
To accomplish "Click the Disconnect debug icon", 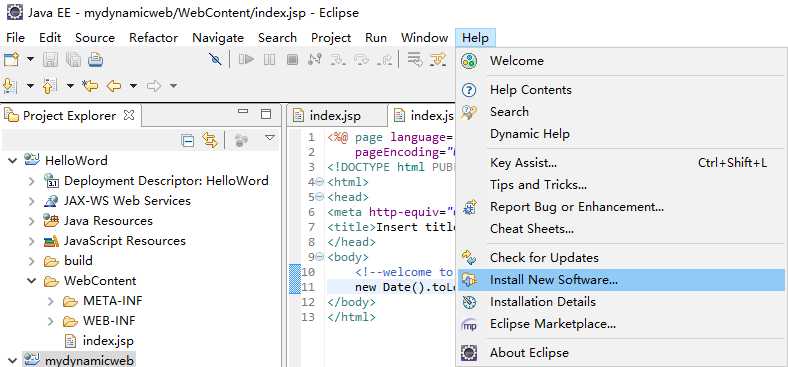I will 315,60.
